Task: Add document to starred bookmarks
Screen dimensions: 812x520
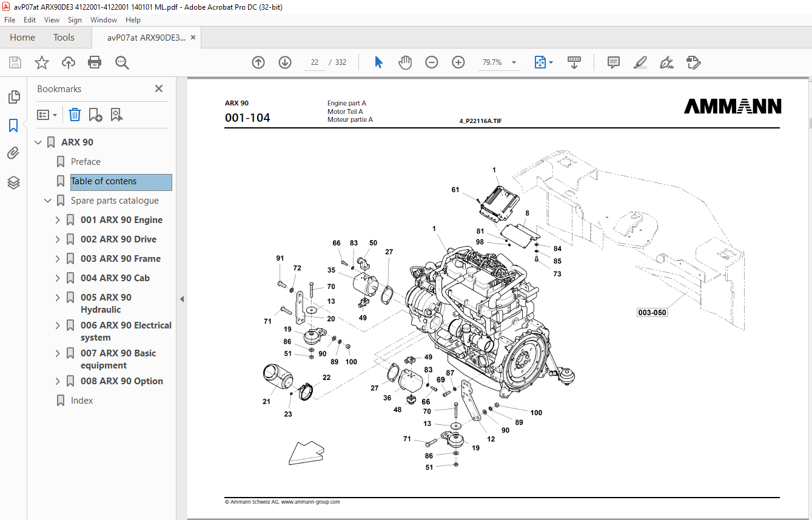Action: [x=42, y=62]
